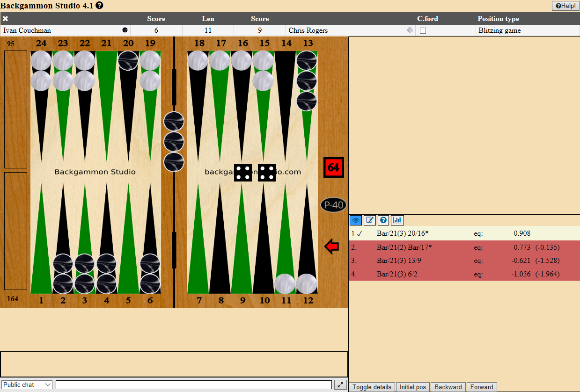Go to Initial pos

click(x=412, y=387)
